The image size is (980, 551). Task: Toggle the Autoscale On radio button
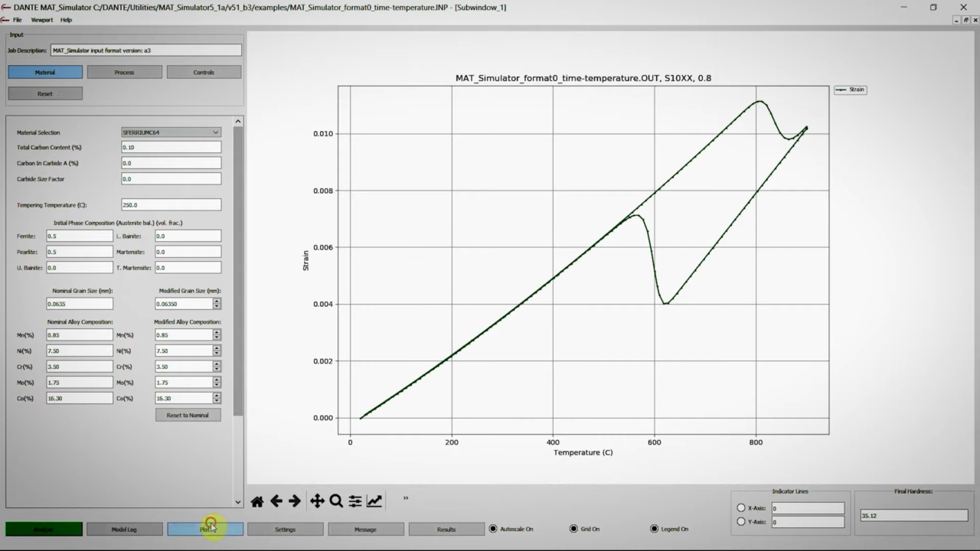pos(493,529)
